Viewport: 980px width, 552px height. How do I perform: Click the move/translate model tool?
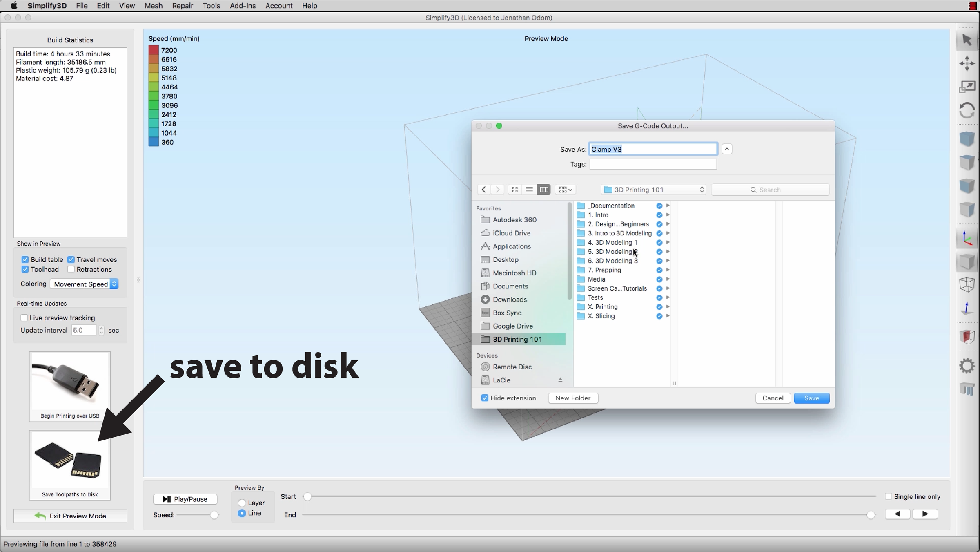967,63
